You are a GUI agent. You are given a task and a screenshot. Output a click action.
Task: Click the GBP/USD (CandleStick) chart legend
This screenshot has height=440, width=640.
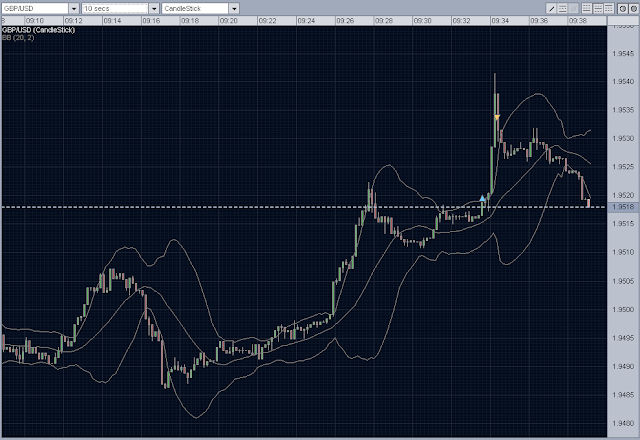pos(38,30)
